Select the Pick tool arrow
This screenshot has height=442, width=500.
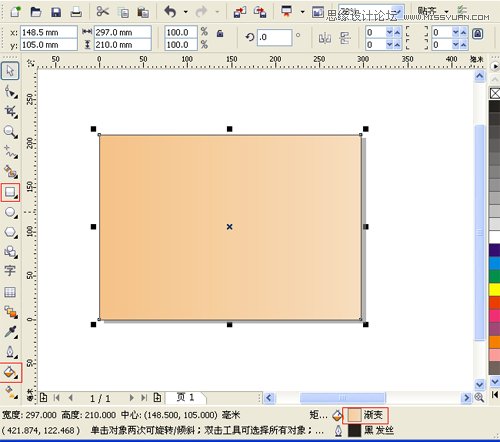point(10,71)
